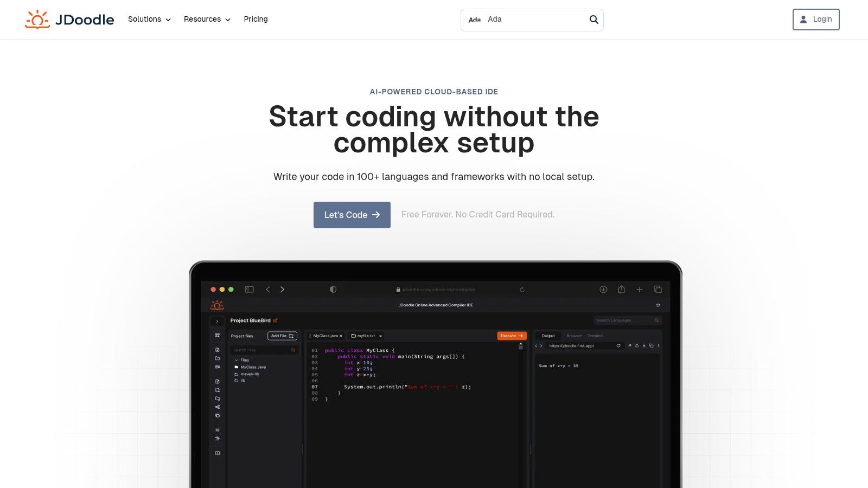868x488 pixels.
Task: Click the IDE laptop preview image
Action: coord(436,375)
